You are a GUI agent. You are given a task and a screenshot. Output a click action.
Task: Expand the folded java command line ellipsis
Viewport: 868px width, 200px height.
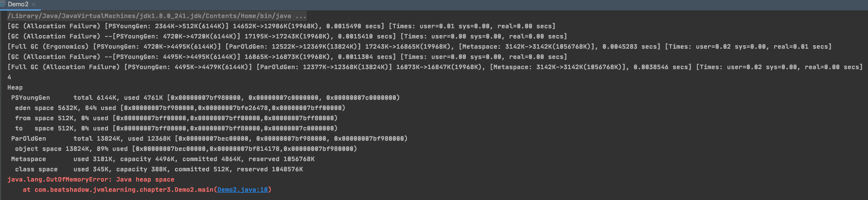click(301, 16)
